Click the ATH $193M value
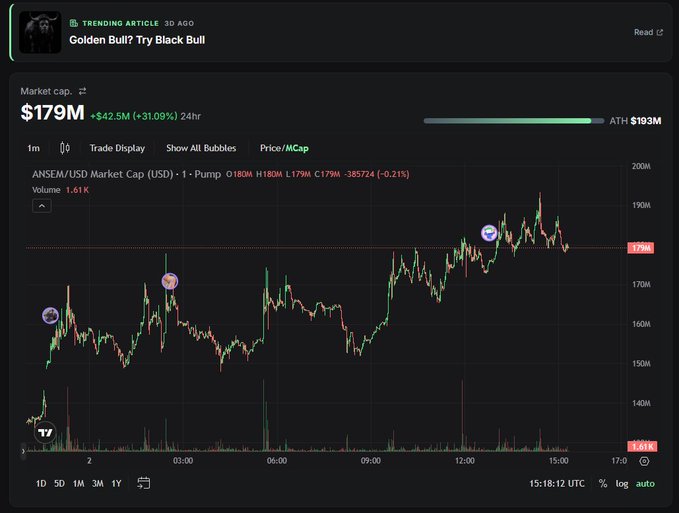 coord(635,121)
